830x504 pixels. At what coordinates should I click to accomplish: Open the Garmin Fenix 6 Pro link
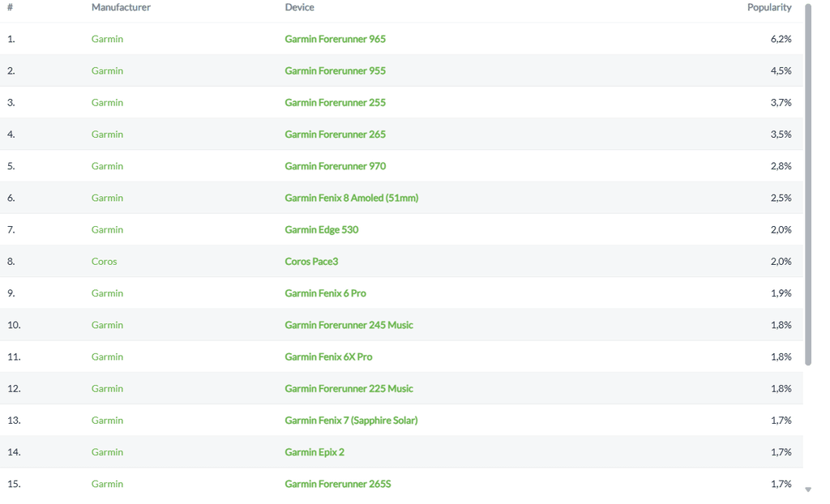325,293
